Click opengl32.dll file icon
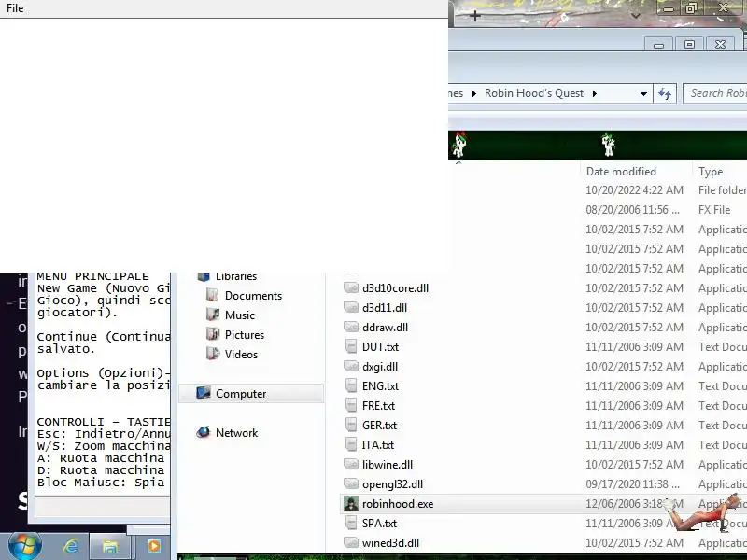The height and width of the screenshot is (560, 747). click(351, 483)
